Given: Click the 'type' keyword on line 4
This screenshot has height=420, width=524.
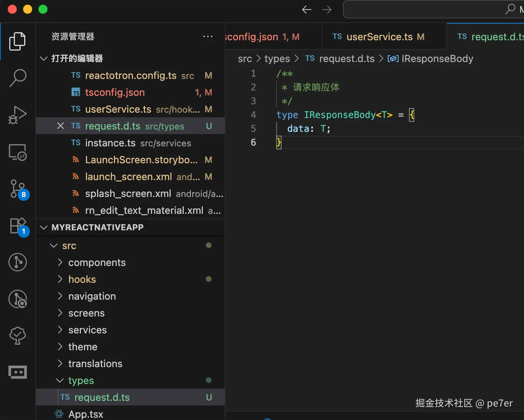Looking at the screenshot, I should (x=287, y=115).
